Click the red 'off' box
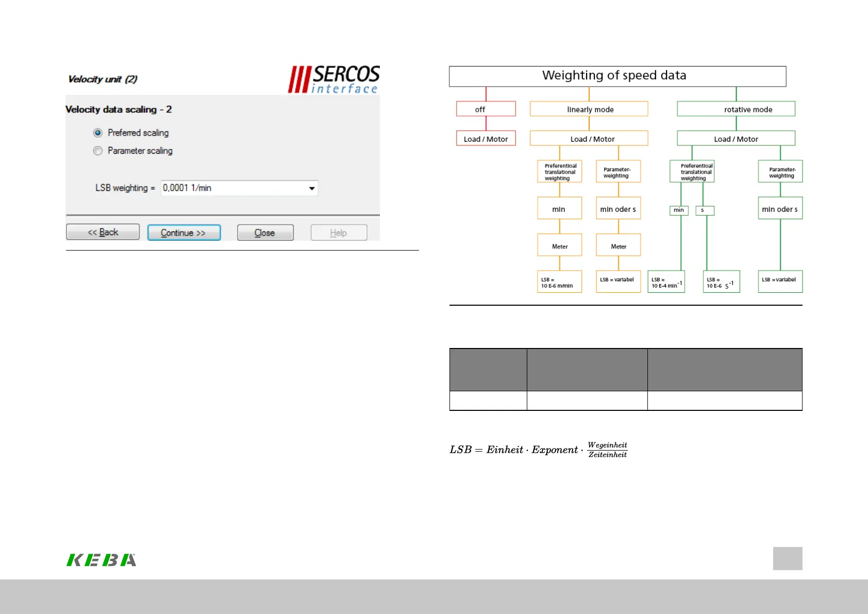This screenshot has height=614, width=868. [x=486, y=109]
